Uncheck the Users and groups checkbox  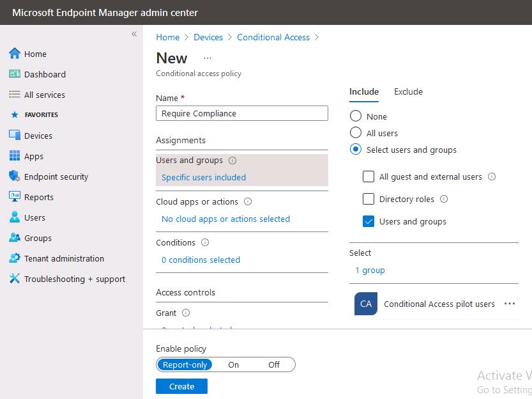(369, 221)
